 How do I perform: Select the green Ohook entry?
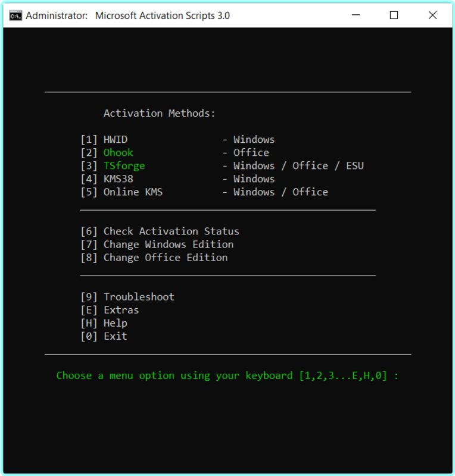(119, 153)
